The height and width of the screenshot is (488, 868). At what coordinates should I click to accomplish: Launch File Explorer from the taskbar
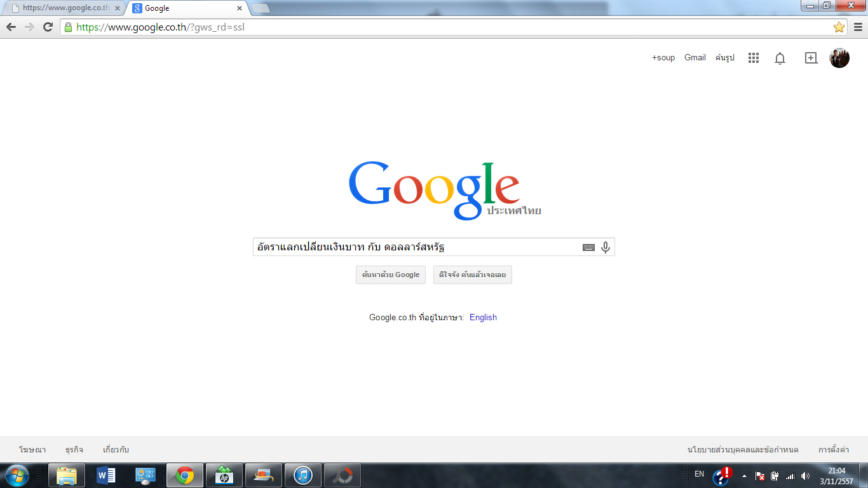(67, 475)
